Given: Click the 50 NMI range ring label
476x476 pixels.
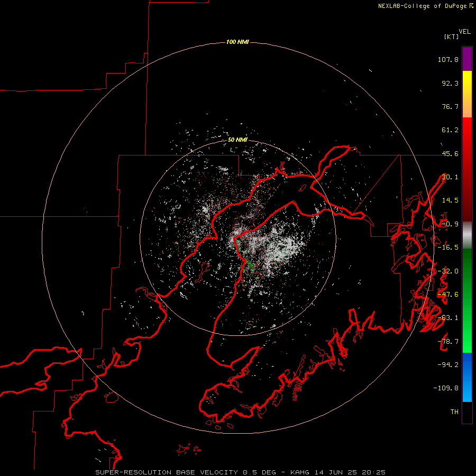Looking at the screenshot, I should (237, 140).
